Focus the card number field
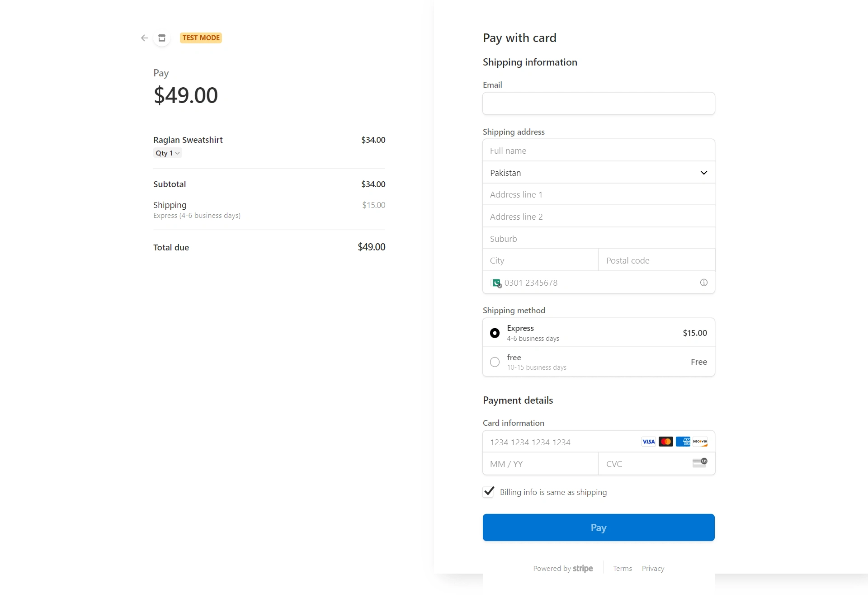This screenshot has height=603, width=868. (x=561, y=442)
